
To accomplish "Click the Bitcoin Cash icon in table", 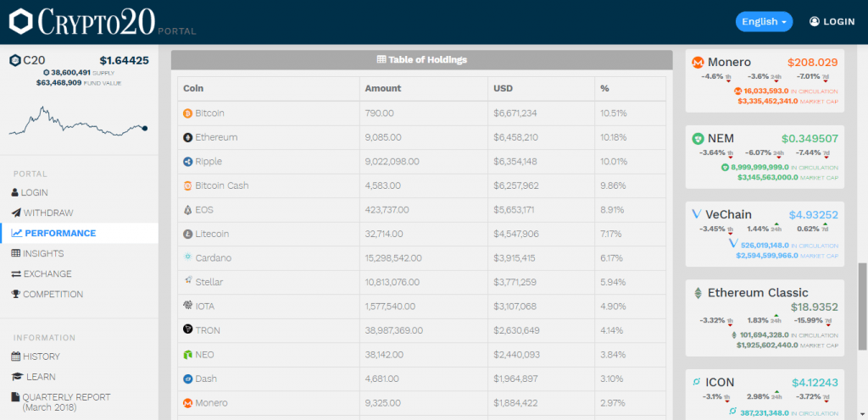I will pyautogui.click(x=187, y=185).
